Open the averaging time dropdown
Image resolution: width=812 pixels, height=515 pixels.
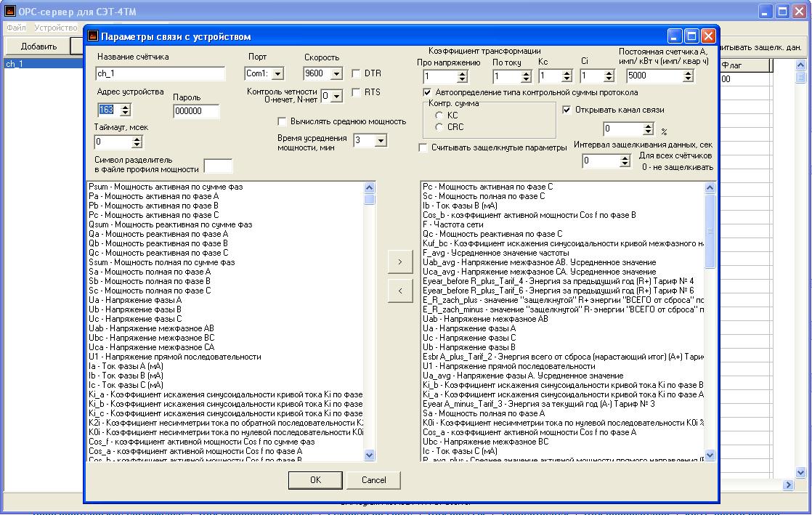381,141
